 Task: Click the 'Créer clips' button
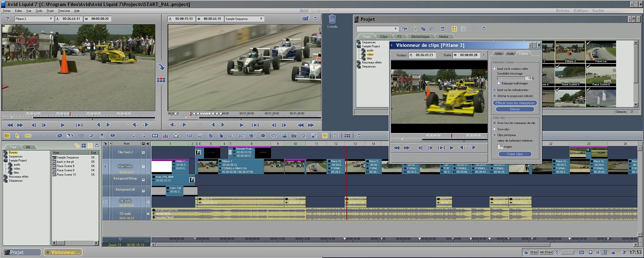pyautogui.click(x=515, y=154)
